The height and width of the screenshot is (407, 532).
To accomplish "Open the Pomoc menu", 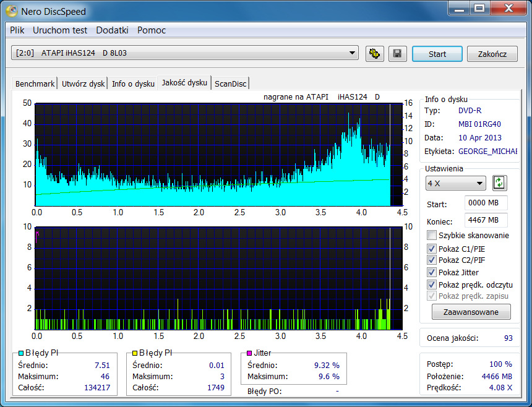I will tap(152, 30).
